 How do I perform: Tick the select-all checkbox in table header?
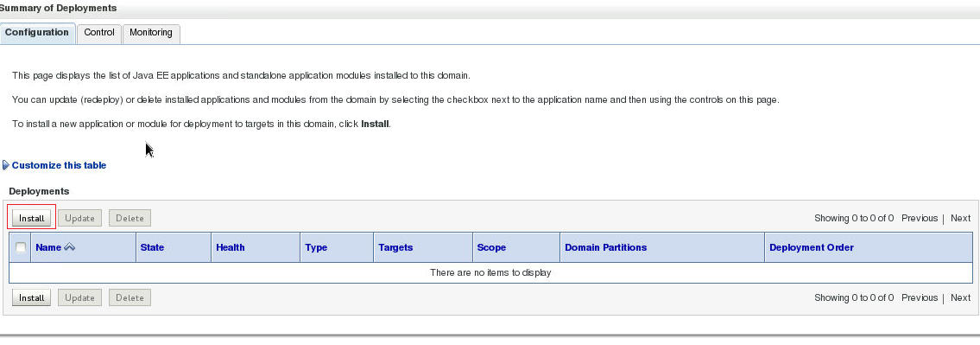pos(21,247)
